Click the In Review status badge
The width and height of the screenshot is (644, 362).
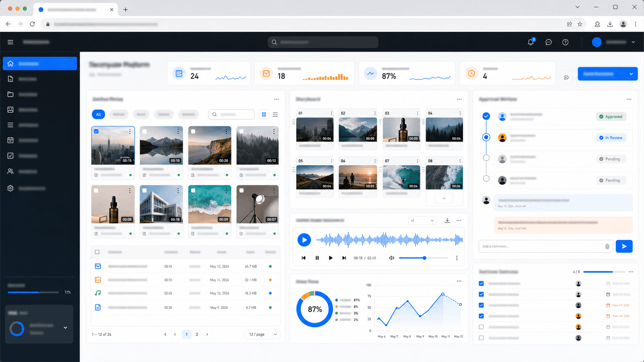point(611,138)
